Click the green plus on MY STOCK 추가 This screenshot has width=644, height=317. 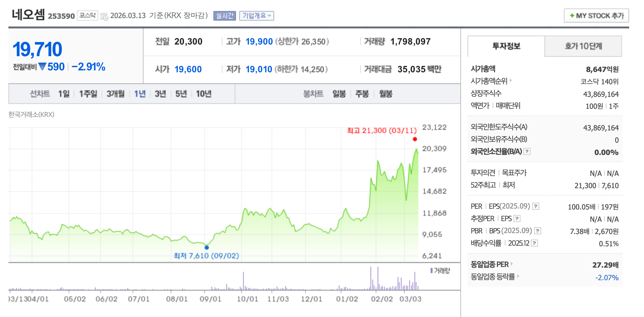572,15
